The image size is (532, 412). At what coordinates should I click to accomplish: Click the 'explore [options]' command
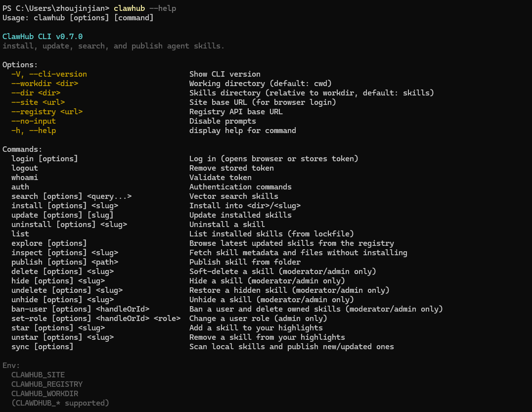click(x=49, y=243)
